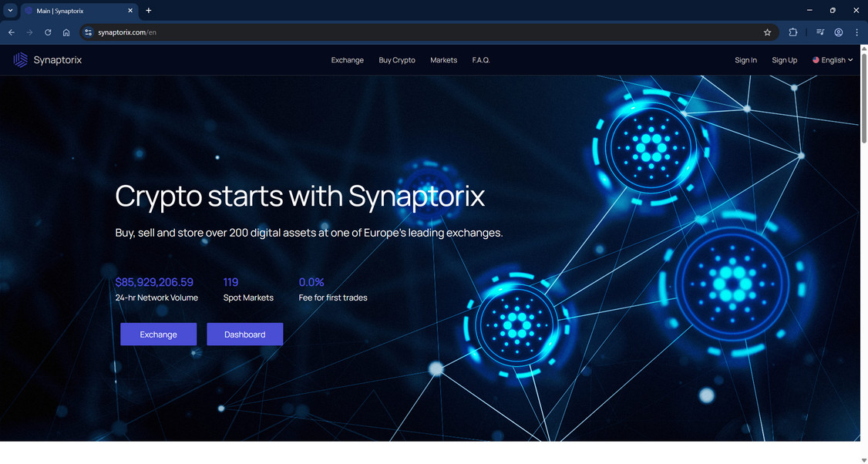The image size is (868, 464).
Task: Open a new tab with the plus icon
Action: click(148, 11)
